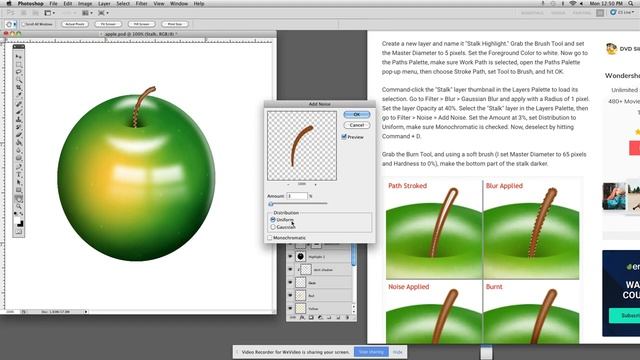Open the View Extras dropdown in application bar

[x=50, y=13]
